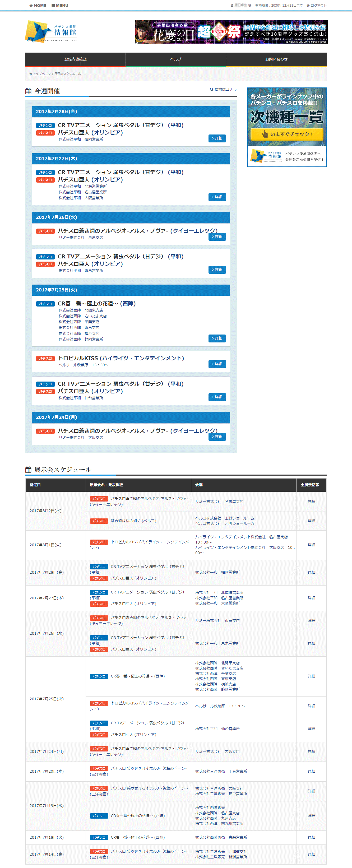Click table 詳細 link for 2017年7月18日(火) row
Screen dimensions: 352x868
coord(311,837)
